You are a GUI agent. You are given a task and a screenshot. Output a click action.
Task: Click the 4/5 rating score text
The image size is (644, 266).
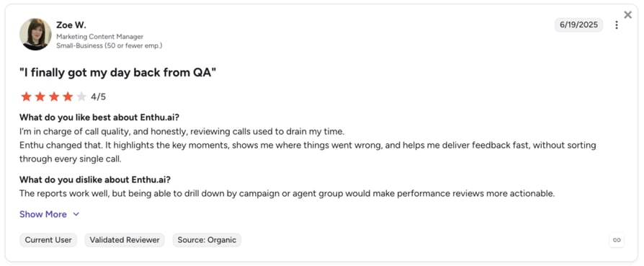click(x=98, y=97)
